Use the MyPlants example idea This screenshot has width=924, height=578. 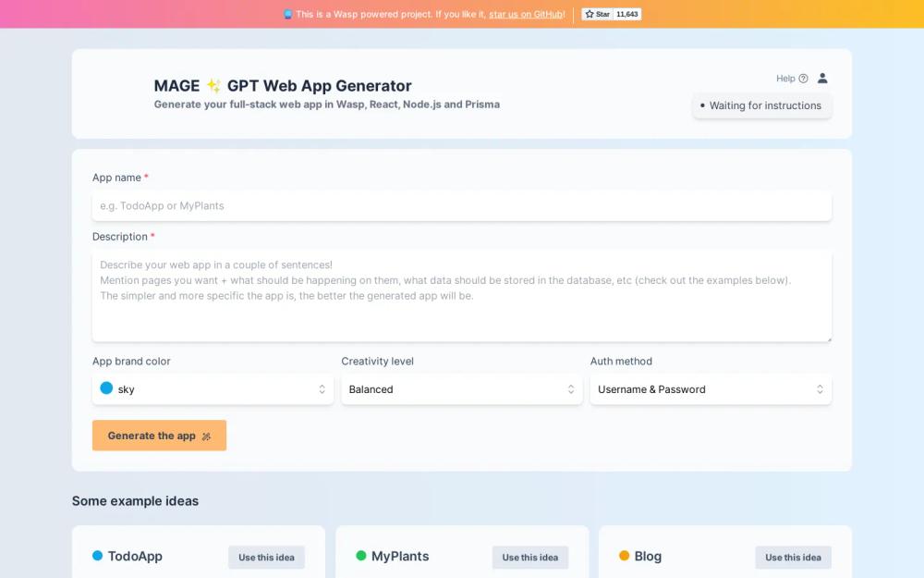pyautogui.click(x=529, y=558)
